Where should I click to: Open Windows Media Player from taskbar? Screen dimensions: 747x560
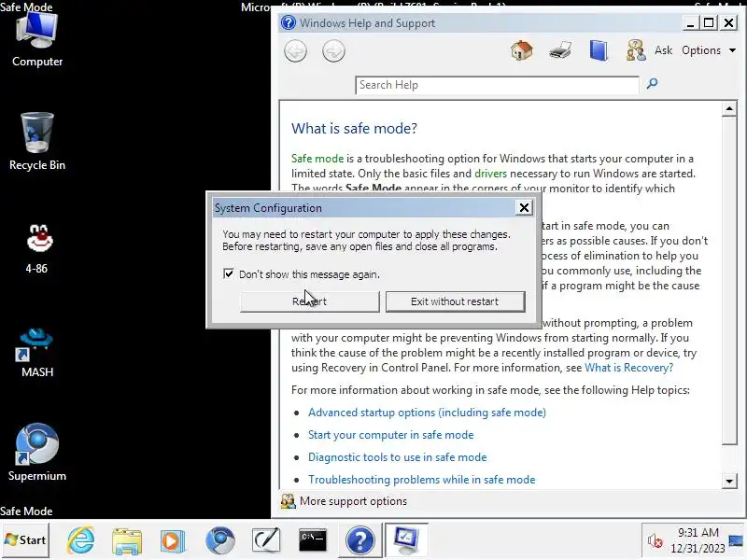[173, 541]
